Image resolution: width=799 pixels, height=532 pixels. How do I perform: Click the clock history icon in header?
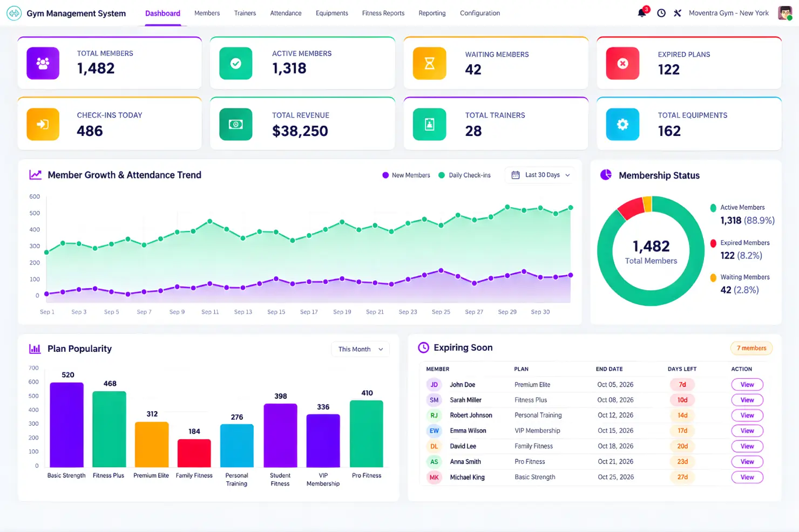[661, 13]
